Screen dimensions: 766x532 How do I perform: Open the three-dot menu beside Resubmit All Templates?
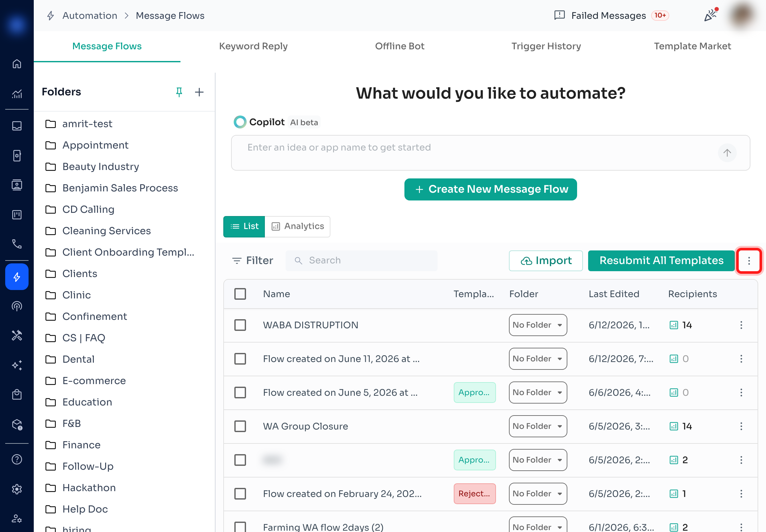click(x=749, y=261)
